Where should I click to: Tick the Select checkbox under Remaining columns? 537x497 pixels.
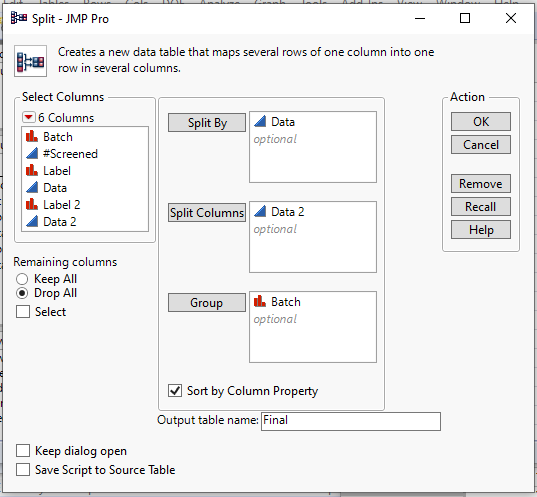23,312
